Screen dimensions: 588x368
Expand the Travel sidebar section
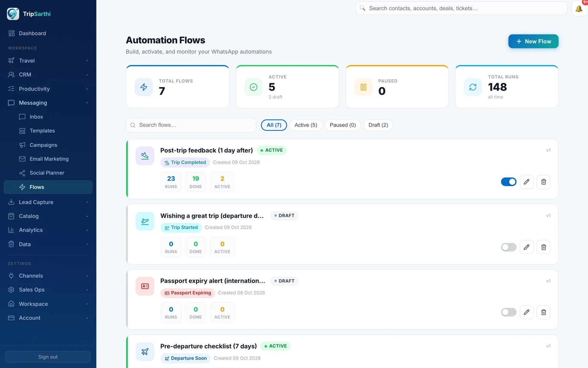(x=48, y=61)
